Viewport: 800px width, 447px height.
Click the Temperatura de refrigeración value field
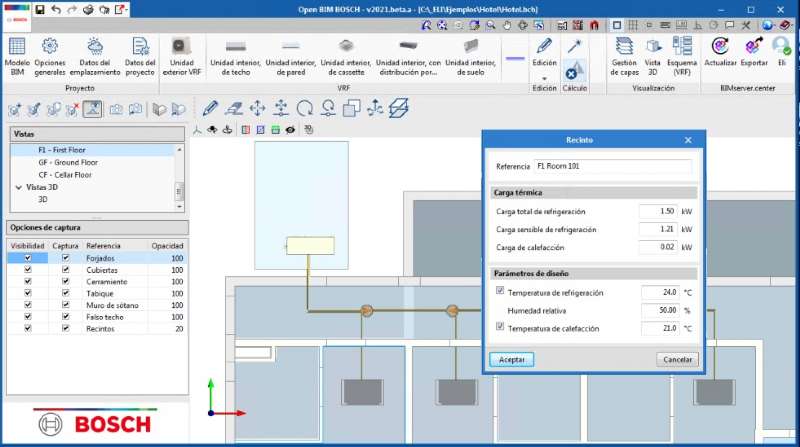661,292
